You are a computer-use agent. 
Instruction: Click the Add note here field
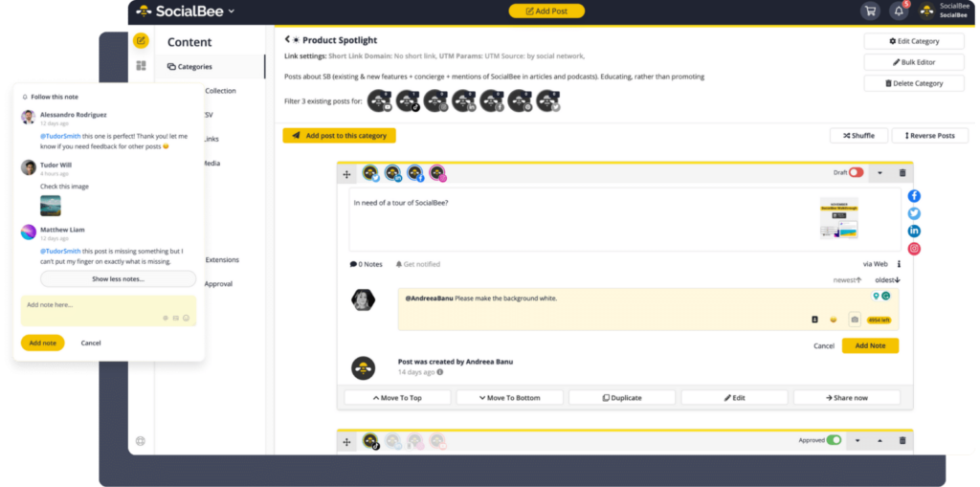point(108,311)
